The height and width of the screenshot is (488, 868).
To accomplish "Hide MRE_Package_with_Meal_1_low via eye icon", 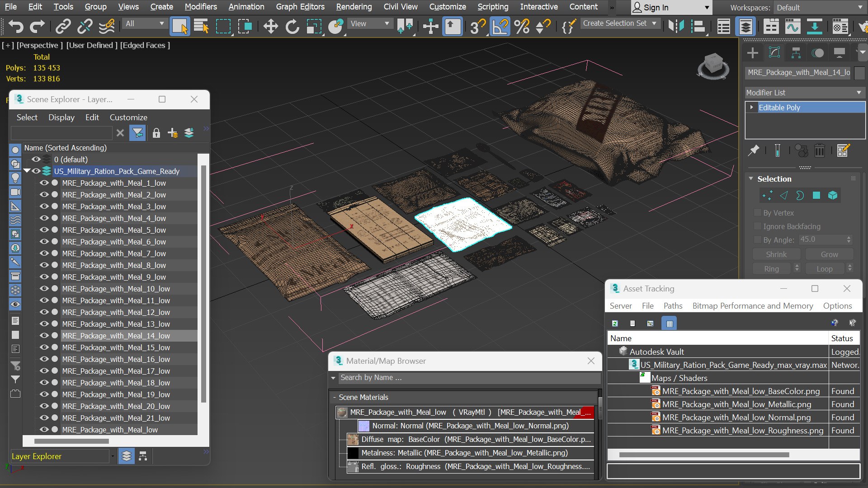I will pyautogui.click(x=44, y=183).
